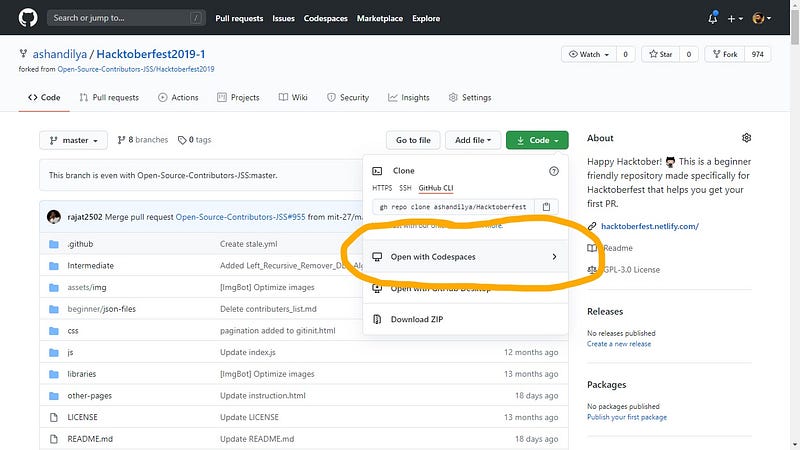Open notifications bell
The width and height of the screenshot is (800, 450).
[x=713, y=18]
